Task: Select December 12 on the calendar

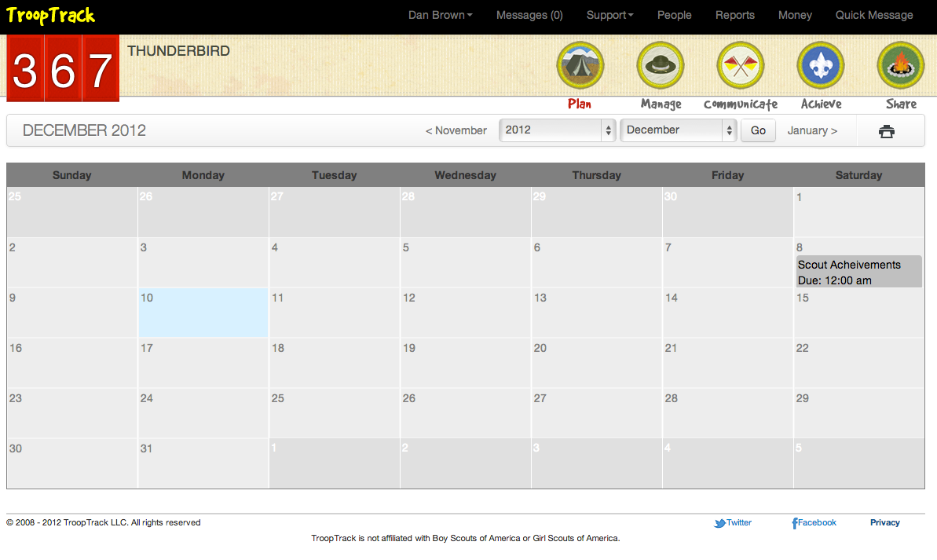Action: (x=466, y=313)
